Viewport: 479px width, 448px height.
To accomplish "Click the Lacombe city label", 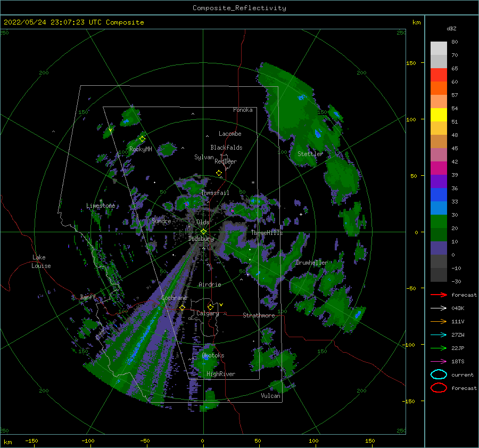I will [230, 134].
